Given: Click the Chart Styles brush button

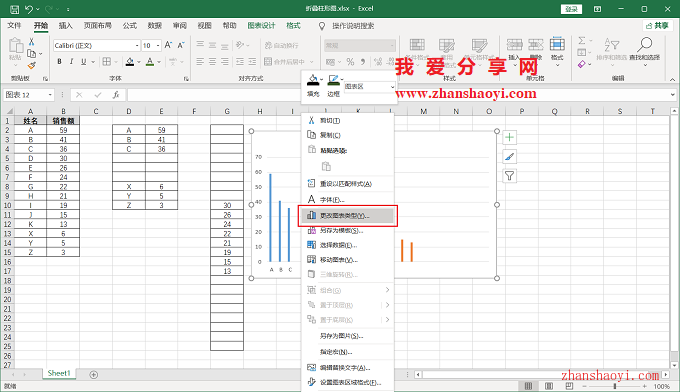Looking at the screenshot, I should pos(510,157).
